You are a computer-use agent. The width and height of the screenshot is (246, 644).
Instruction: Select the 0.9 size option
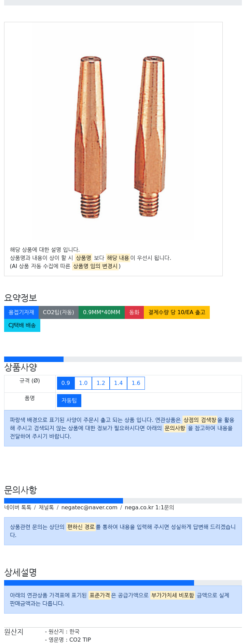pyautogui.click(x=66, y=383)
